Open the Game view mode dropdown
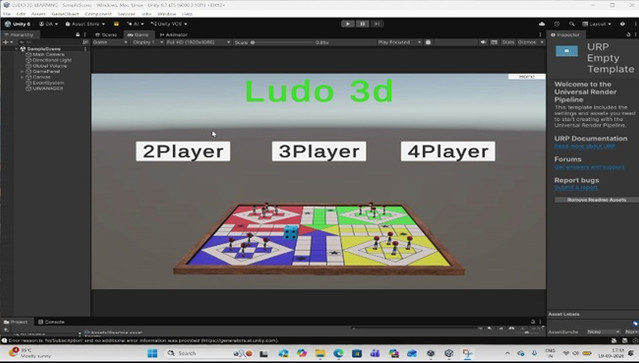 coord(110,42)
